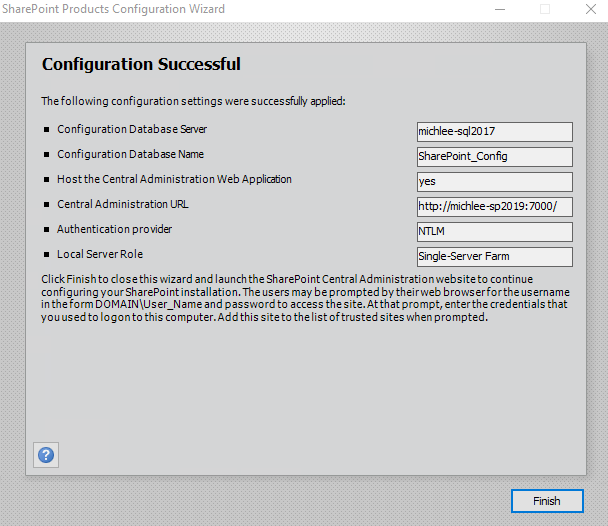Click the 'Configuration Database Name' label

point(130,154)
